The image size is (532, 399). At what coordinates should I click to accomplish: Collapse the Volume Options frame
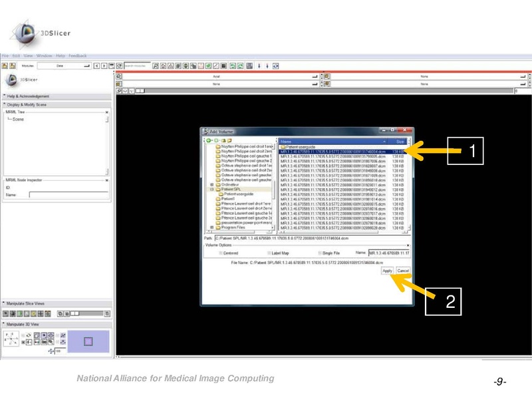coord(408,245)
